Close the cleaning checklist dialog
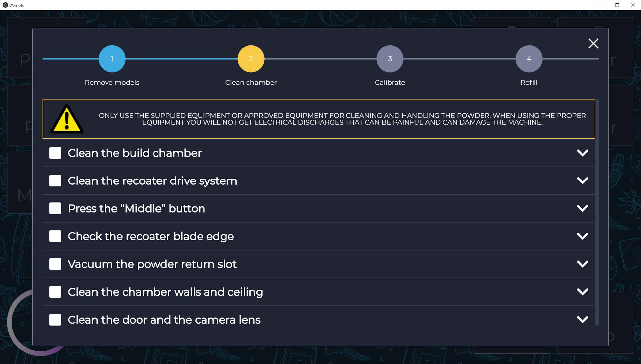 (593, 43)
